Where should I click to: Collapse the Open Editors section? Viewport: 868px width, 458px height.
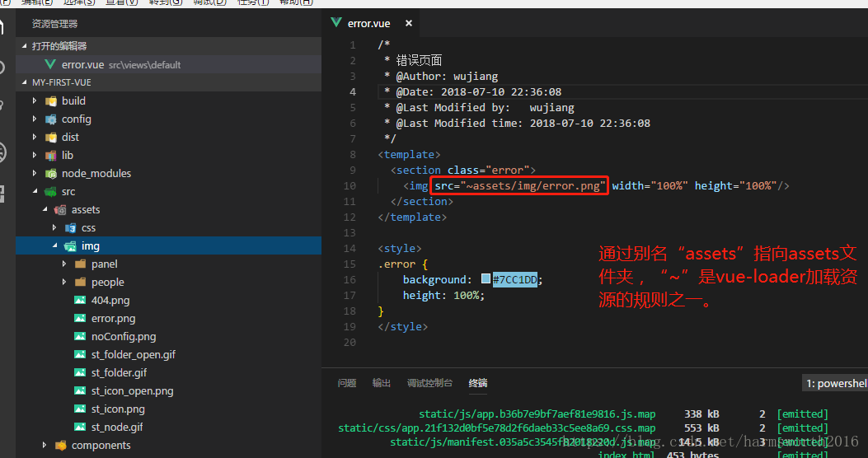point(24,46)
